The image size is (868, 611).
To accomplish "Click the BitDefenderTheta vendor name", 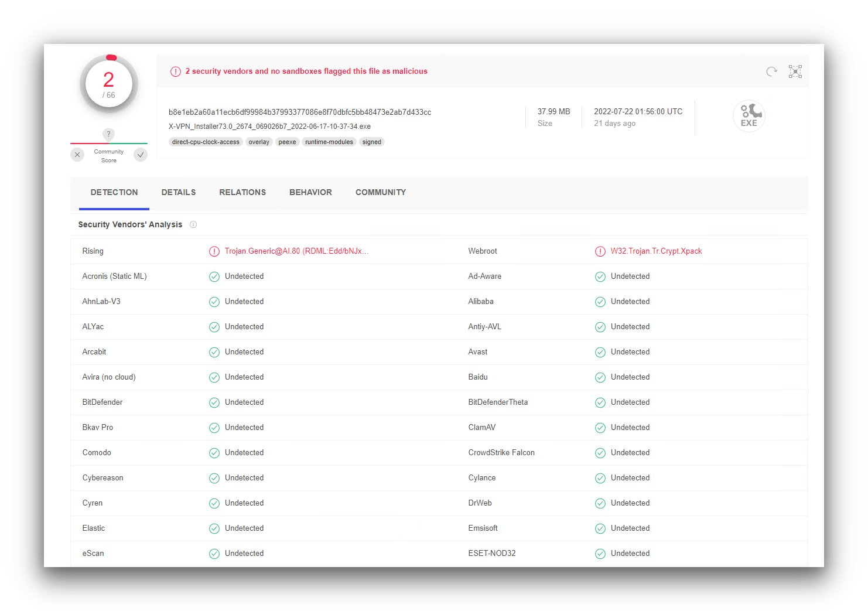I will pos(498,402).
